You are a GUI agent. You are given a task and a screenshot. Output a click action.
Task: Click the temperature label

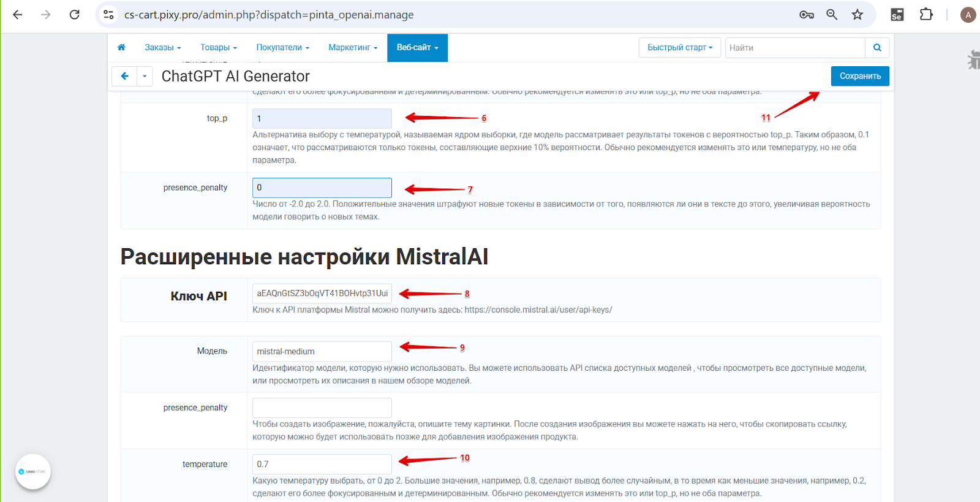[x=205, y=464]
